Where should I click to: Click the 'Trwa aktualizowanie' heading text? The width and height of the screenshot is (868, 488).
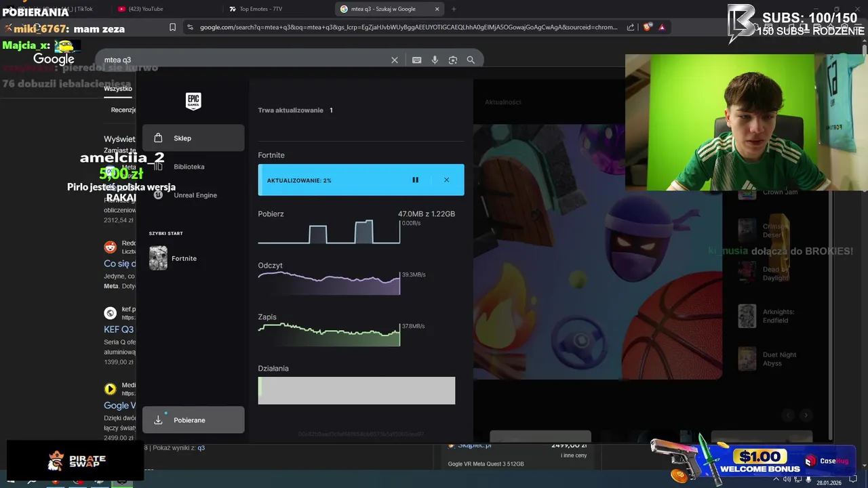pos(290,110)
